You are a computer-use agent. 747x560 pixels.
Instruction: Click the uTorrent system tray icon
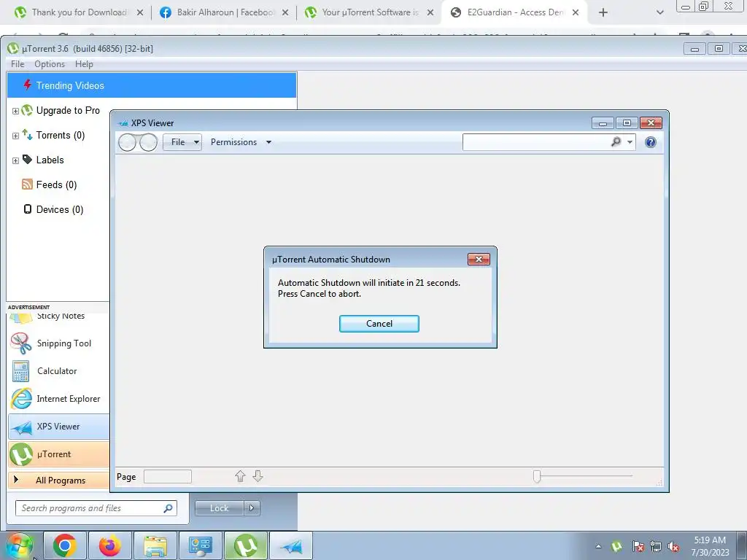pyautogui.click(x=616, y=546)
